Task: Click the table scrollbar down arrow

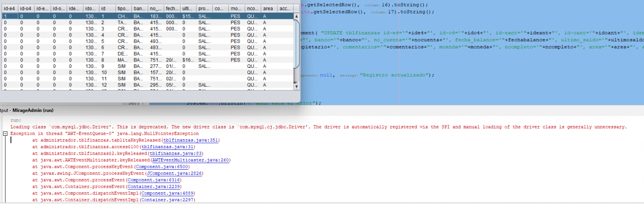Action: point(296,86)
